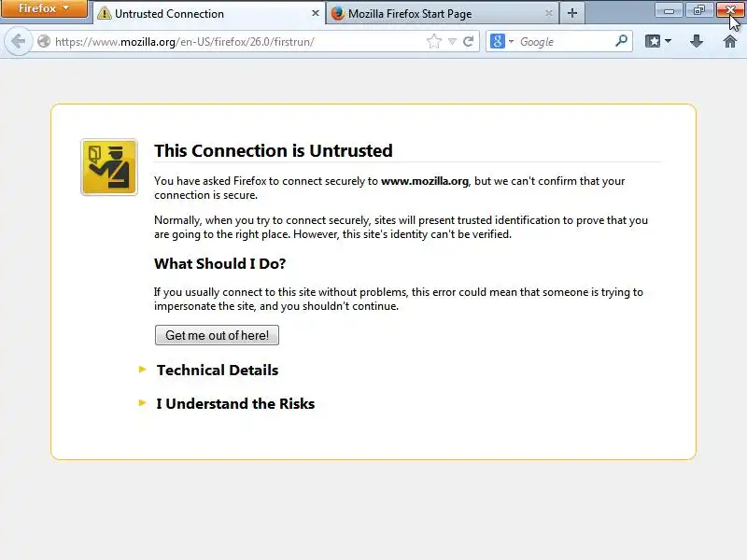Expand I Understand the Risks section
747x560 pixels.
(x=235, y=404)
